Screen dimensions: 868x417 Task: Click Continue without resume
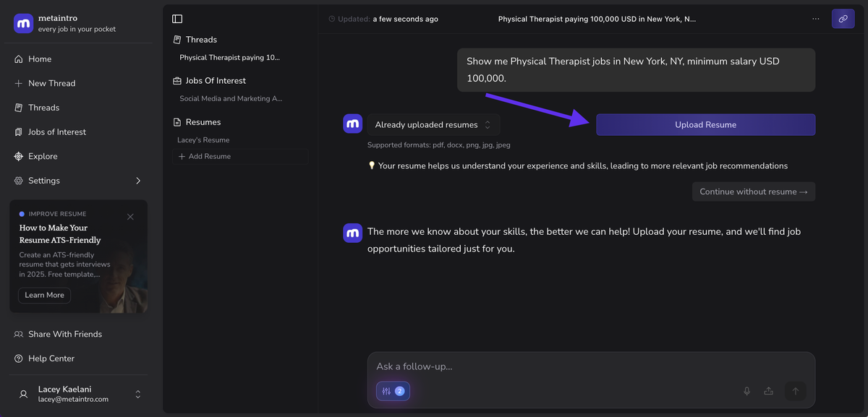(x=753, y=192)
